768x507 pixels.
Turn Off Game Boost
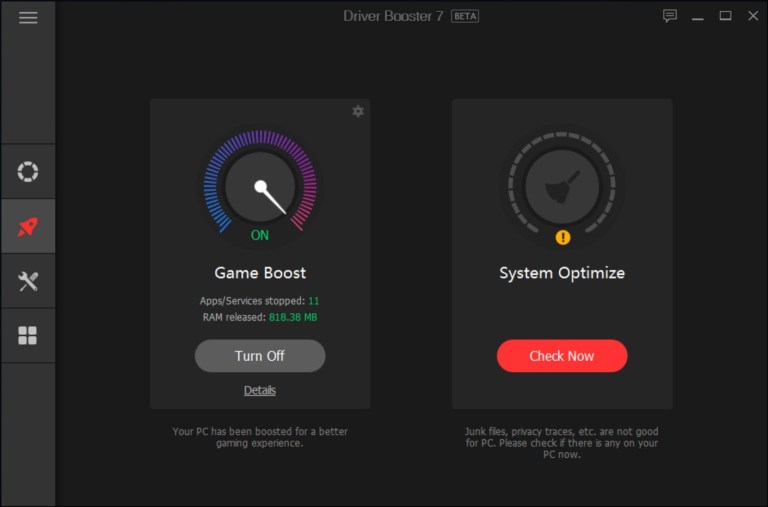(x=260, y=356)
